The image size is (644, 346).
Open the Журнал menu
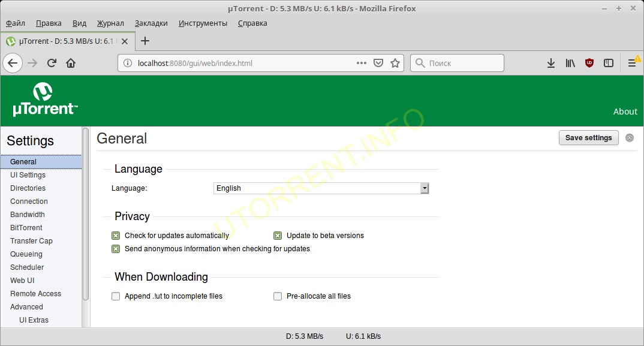pos(110,23)
